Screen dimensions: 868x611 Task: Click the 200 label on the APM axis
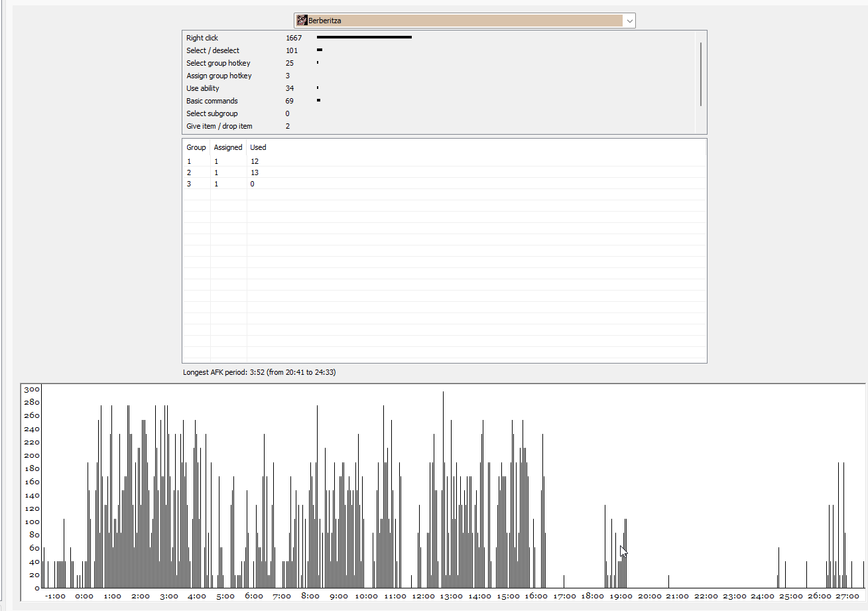point(32,455)
